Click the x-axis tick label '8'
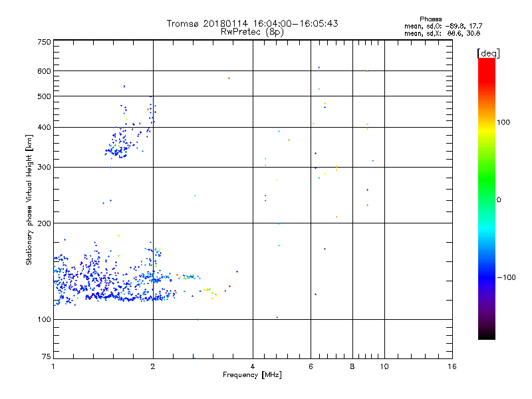 point(352,366)
